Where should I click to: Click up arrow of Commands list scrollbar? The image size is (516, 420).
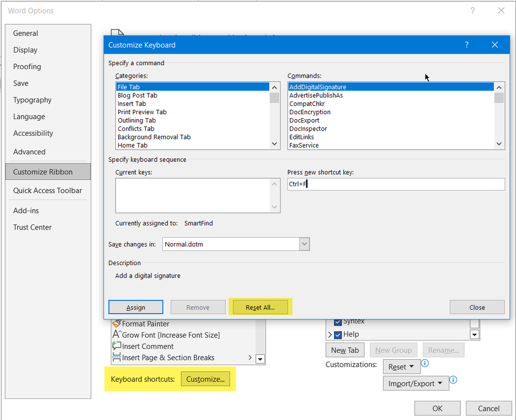point(499,87)
